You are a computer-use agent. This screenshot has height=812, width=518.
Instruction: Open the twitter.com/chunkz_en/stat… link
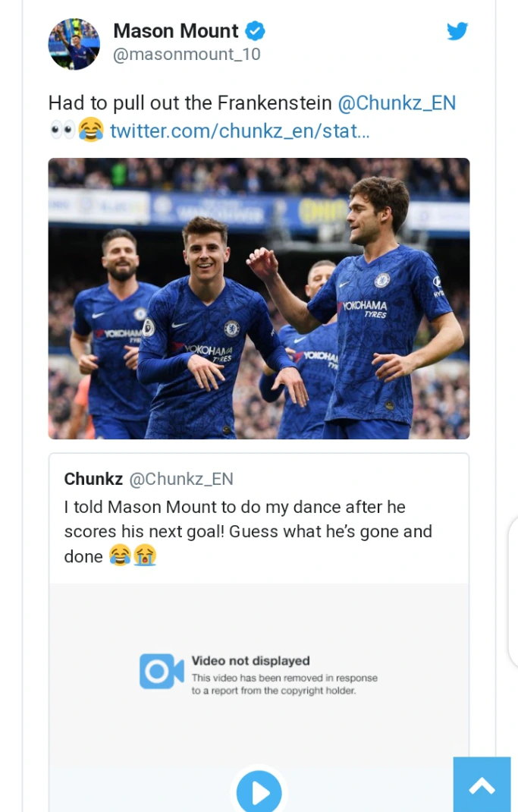point(240,131)
